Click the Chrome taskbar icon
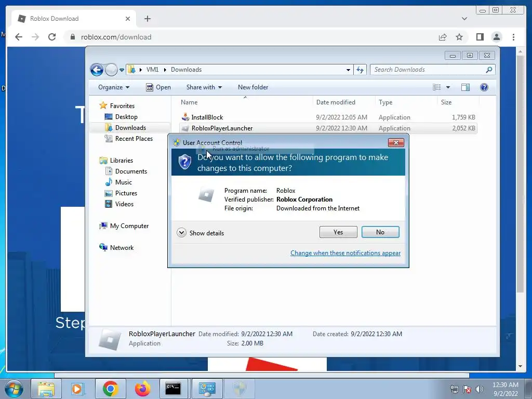This screenshot has height=399, width=532. [110, 389]
